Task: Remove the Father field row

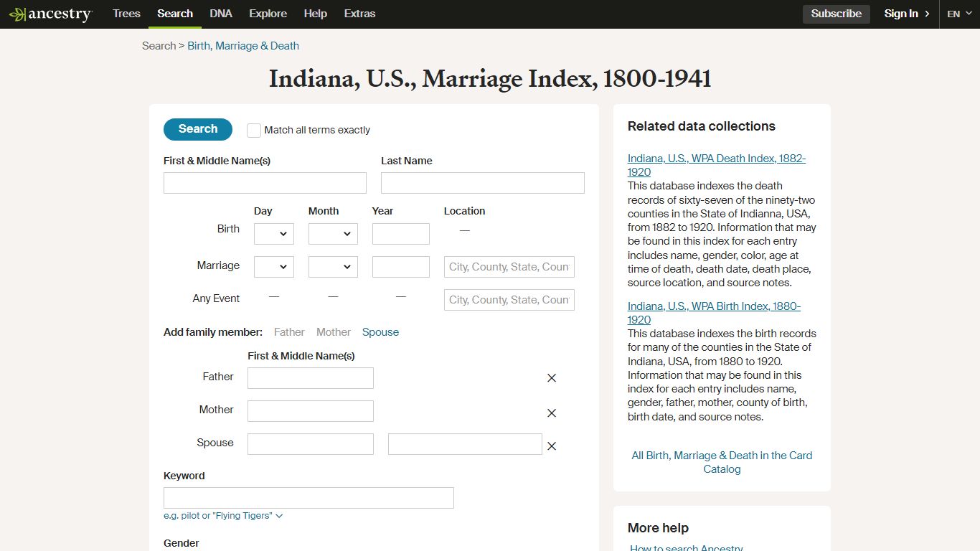Action: pyautogui.click(x=552, y=378)
